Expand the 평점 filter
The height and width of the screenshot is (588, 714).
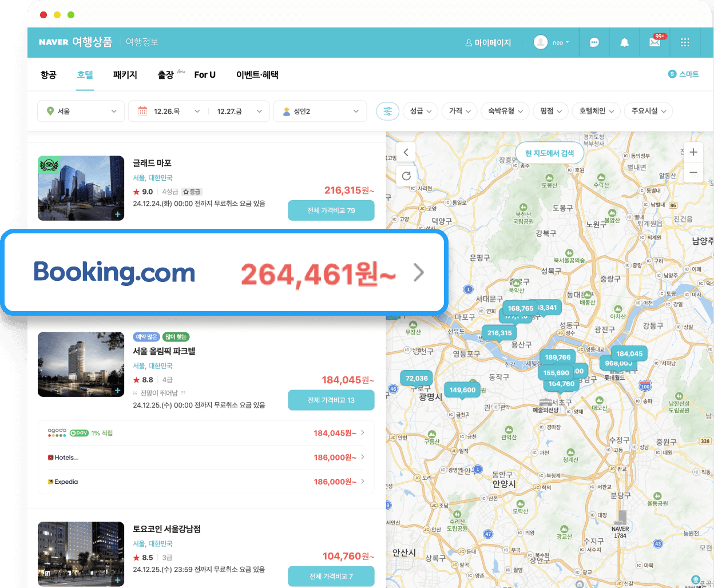tap(551, 111)
